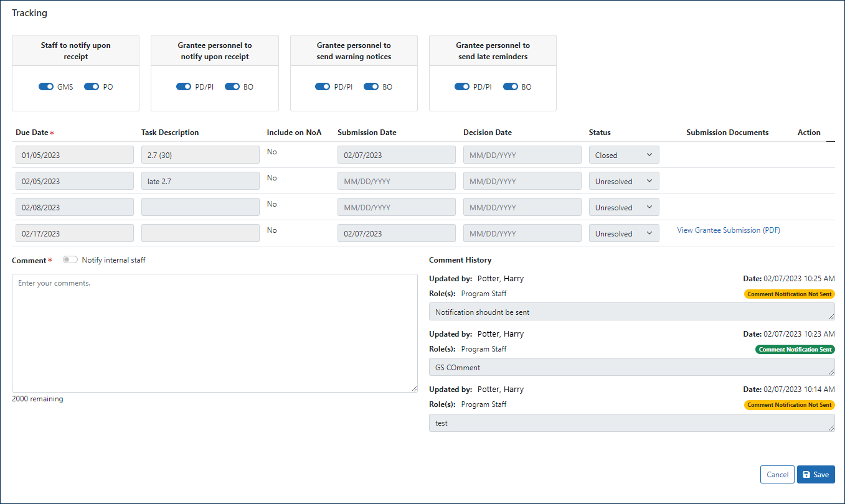Toggle PD/PI switch for warning notices

[x=323, y=87]
